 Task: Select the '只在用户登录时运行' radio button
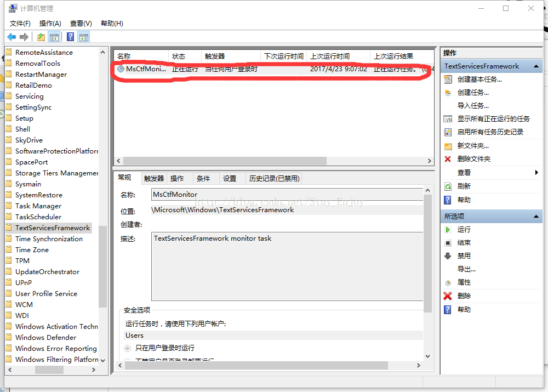coord(128,348)
